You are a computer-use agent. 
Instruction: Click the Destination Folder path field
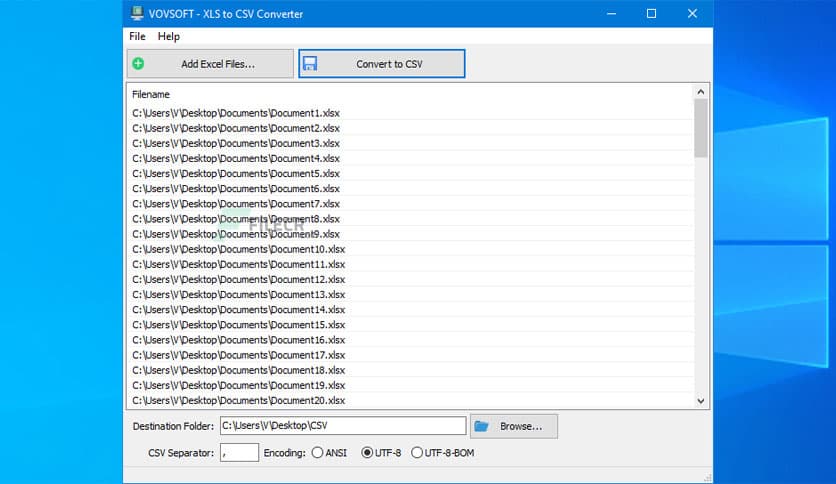pyautogui.click(x=343, y=425)
